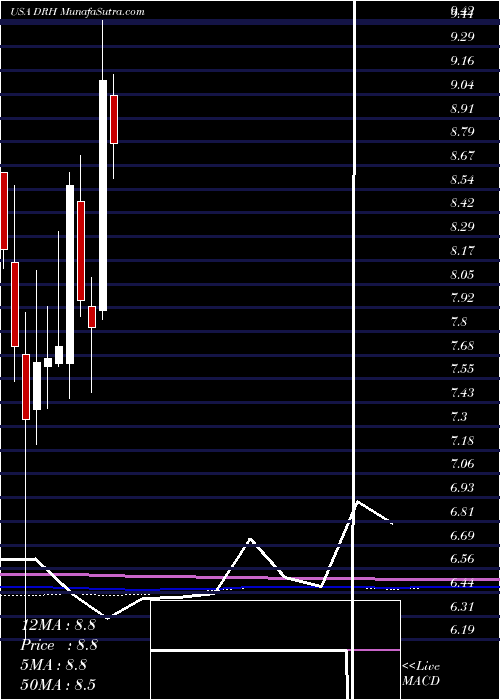Click the 7.3 price axis value
The height and width of the screenshot is (700, 500).
coord(459,417)
